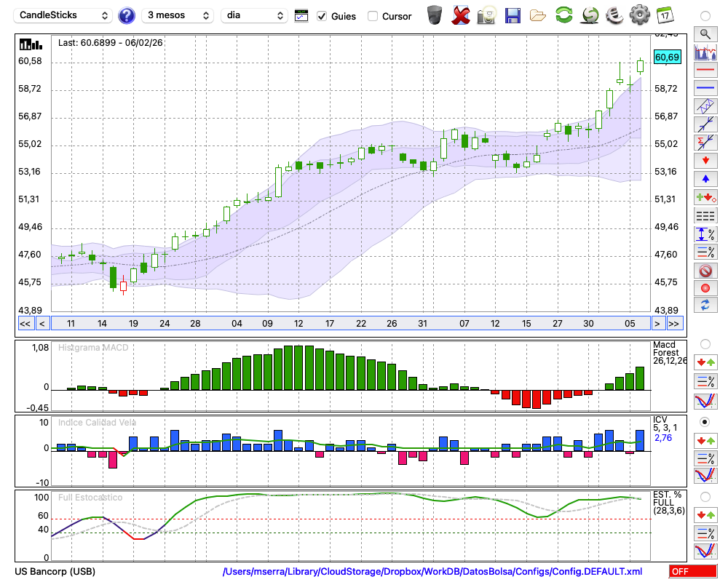Click the blue help question mark icon
This screenshot has height=582, width=728.
coord(127,15)
